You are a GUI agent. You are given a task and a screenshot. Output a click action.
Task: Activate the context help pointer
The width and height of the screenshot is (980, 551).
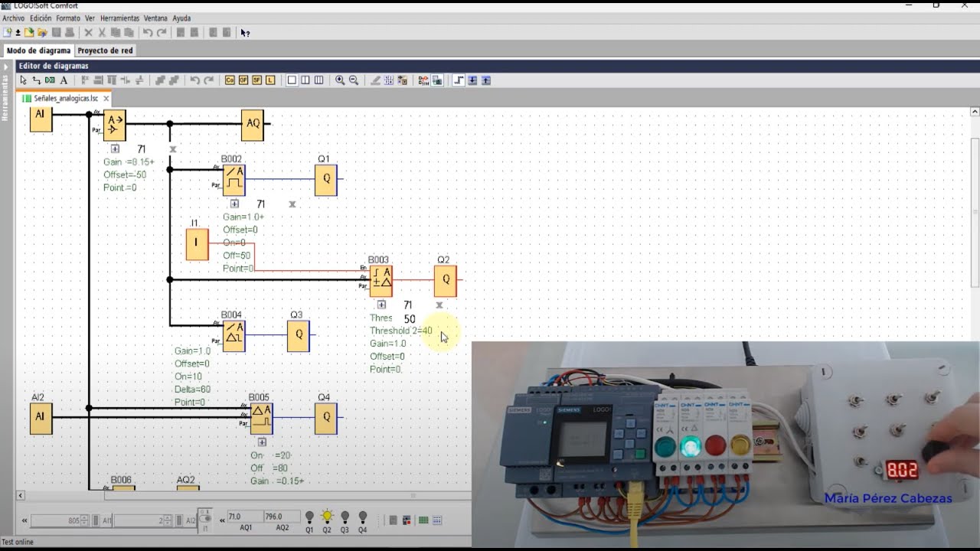point(245,32)
